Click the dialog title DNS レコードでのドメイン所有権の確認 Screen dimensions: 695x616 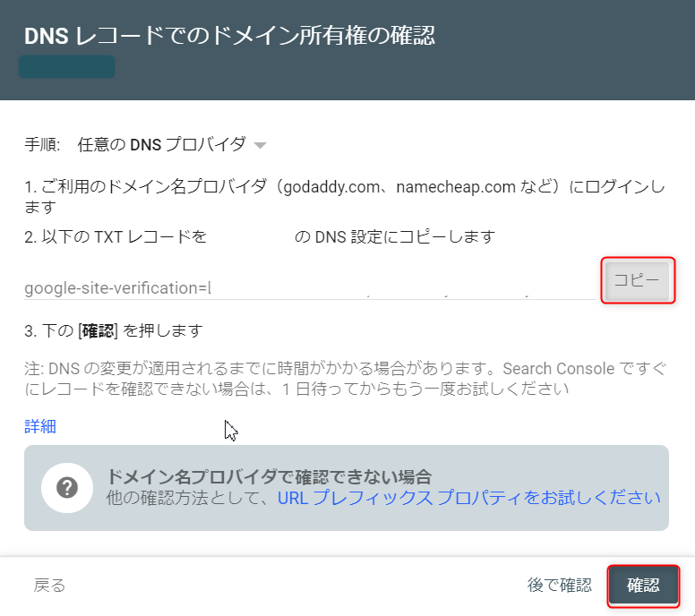point(229,36)
